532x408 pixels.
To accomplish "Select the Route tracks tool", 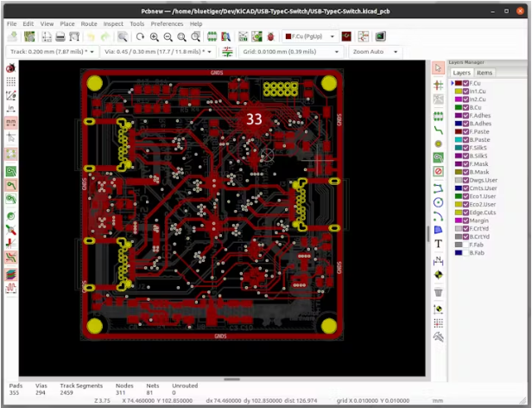I will point(438,129).
